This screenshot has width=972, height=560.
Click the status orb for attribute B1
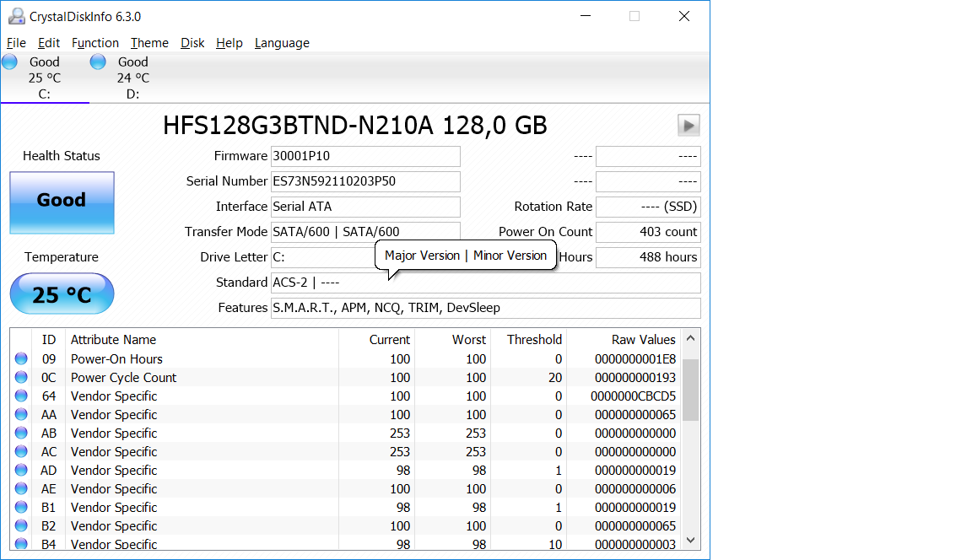click(x=21, y=508)
